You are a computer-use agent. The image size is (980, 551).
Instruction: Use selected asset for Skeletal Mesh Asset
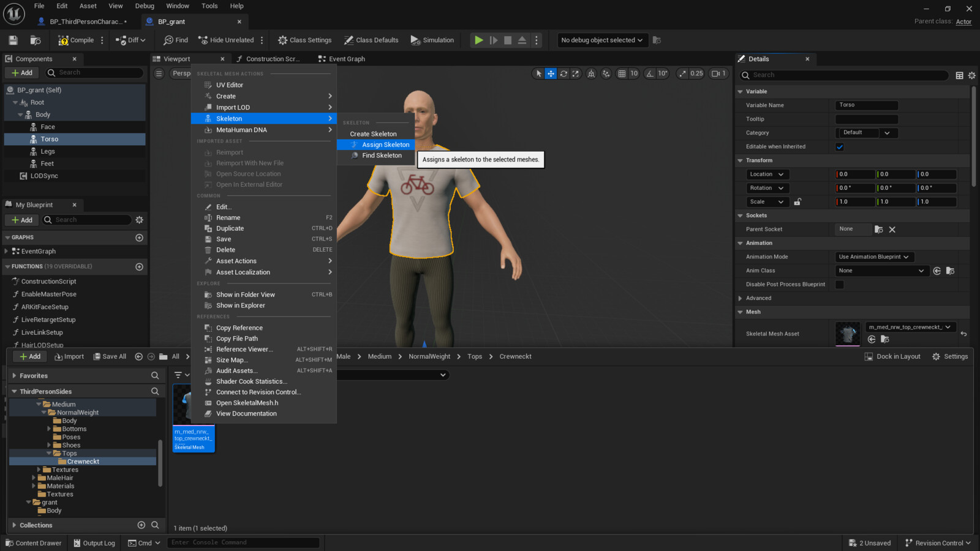(x=872, y=339)
